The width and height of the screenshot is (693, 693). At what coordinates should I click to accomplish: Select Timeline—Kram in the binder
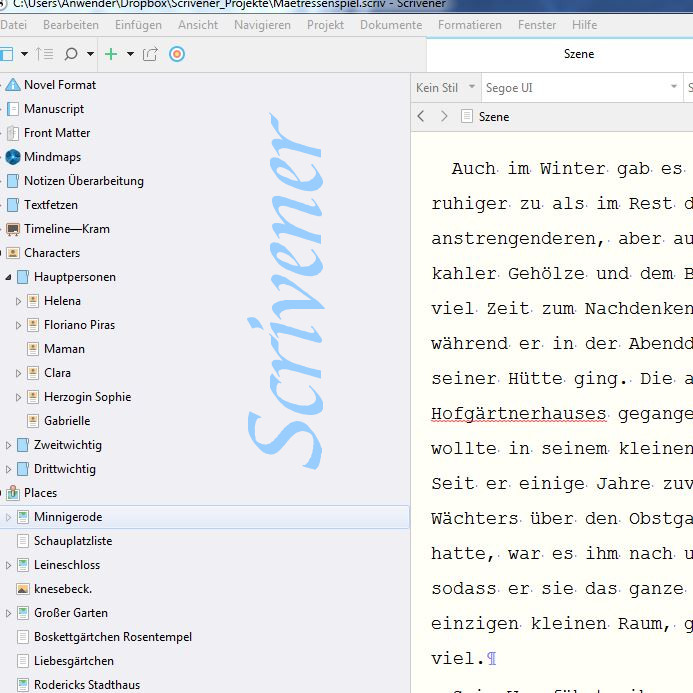click(x=67, y=229)
